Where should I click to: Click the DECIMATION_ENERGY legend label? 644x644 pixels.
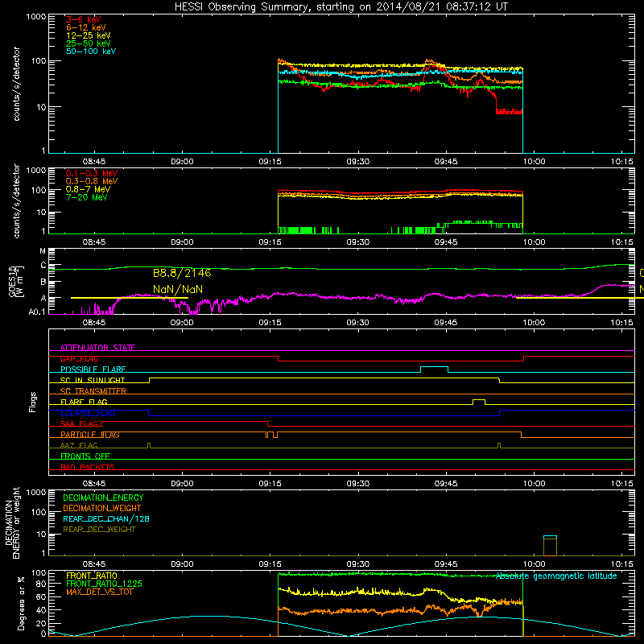pyautogui.click(x=103, y=497)
